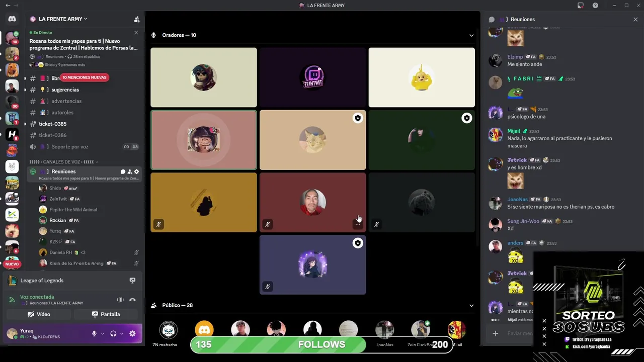Image resolution: width=644 pixels, height=362 pixels.
Task: Disconnect from voice with the phone icon
Action: (x=132, y=300)
